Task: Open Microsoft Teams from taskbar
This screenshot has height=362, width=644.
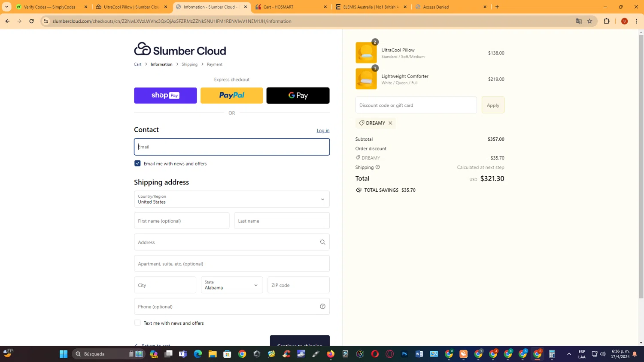Action: (183, 354)
